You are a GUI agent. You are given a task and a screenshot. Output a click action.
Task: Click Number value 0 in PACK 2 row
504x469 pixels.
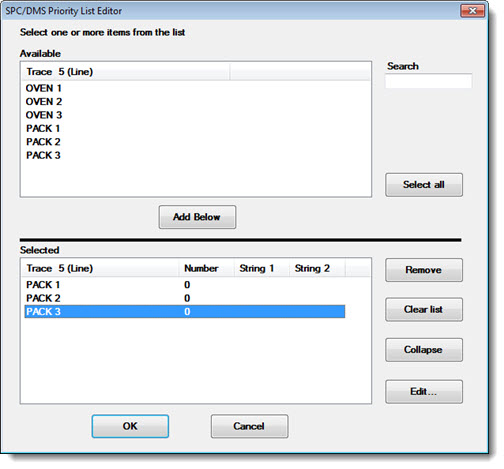coord(187,298)
